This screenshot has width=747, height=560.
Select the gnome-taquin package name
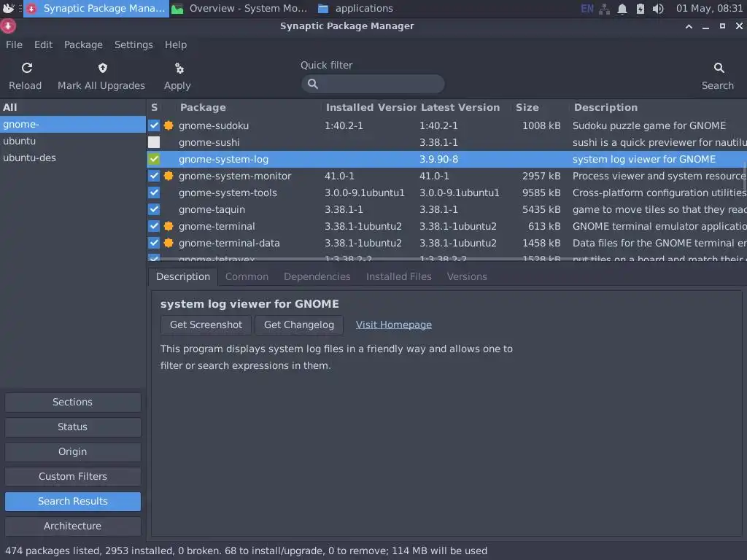[x=212, y=209]
